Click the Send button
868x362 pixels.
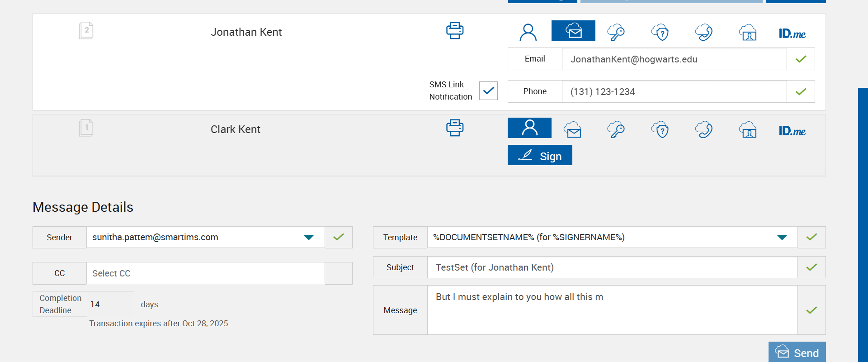point(797,352)
